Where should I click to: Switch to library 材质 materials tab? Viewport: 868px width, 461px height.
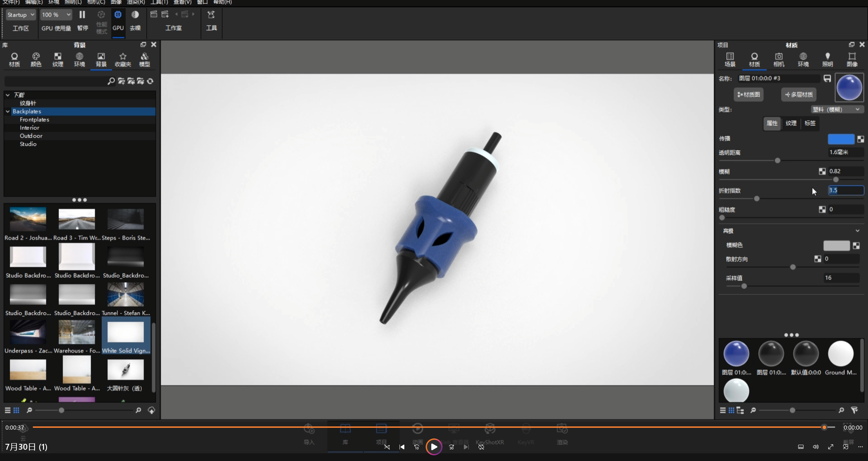pyautogui.click(x=14, y=60)
